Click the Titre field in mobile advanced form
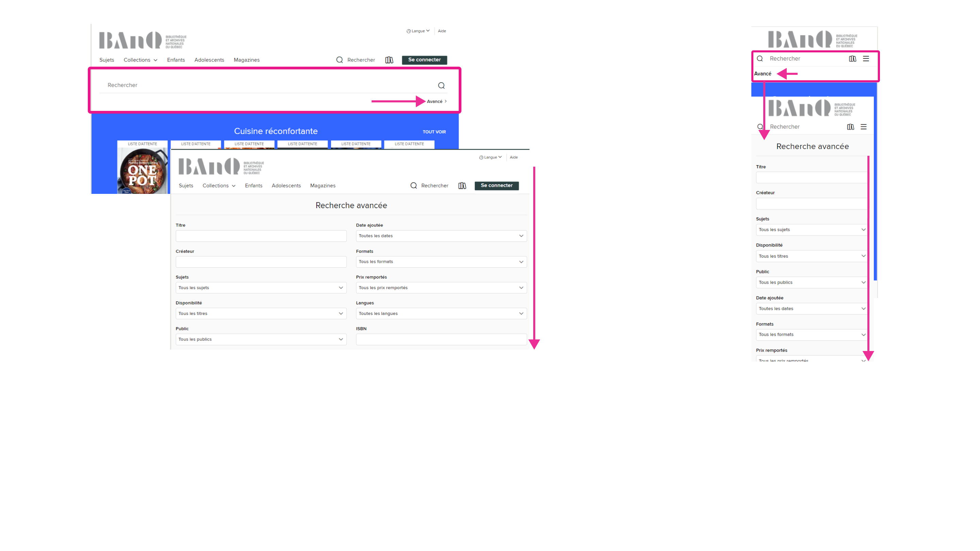 pyautogui.click(x=812, y=178)
